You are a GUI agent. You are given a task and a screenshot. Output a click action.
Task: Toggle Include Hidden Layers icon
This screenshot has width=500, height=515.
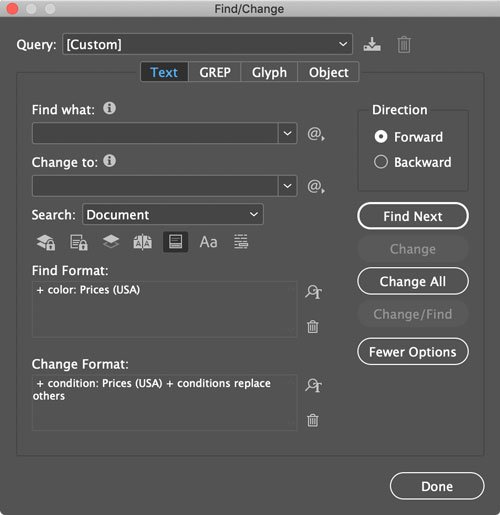click(x=111, y=242)
